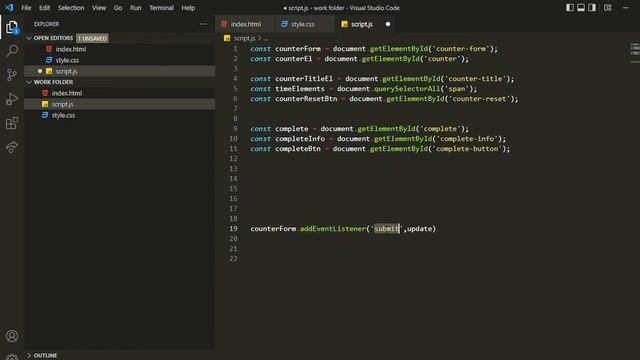Open the Go menu
The height and width of the screenshot is (360, 640).
[118, 8]
